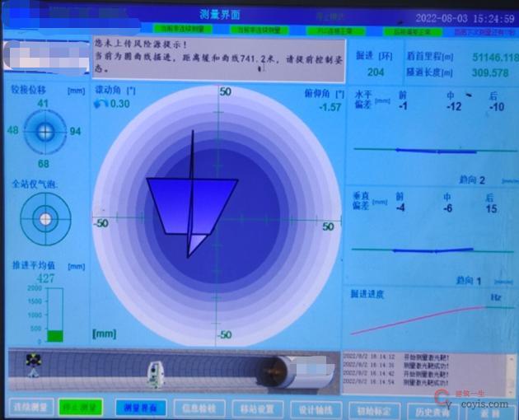This screenshot has width=519, height=420.
Task: Click horizontal deviation 后 value -10
Action: pyautogui.click(x=497, y=107)
